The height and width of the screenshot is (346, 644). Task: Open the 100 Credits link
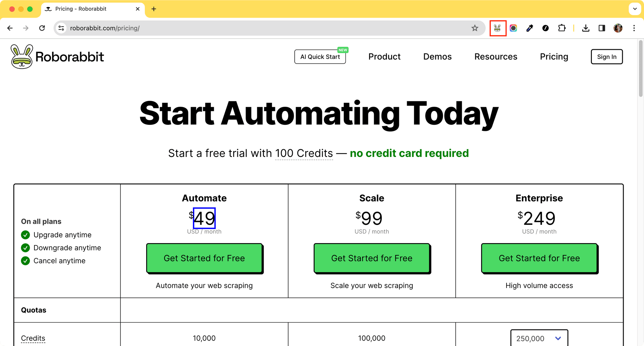304,153
